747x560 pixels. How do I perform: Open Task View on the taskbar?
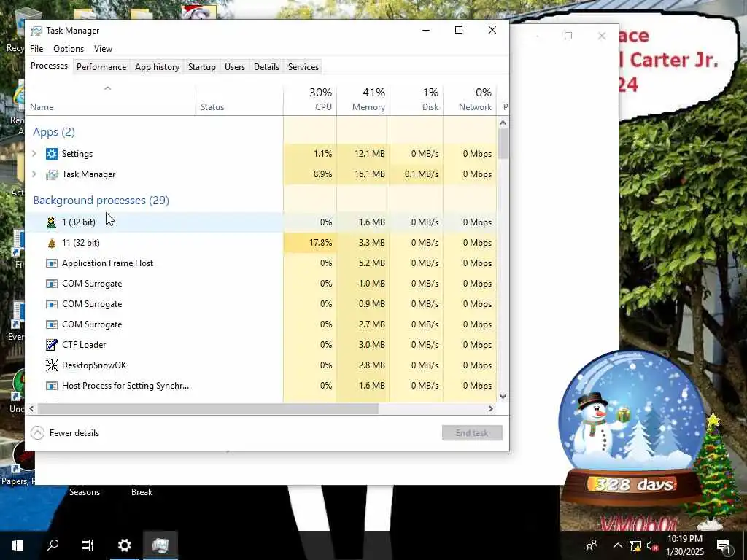pyautogui.click(x=88, y=545)
